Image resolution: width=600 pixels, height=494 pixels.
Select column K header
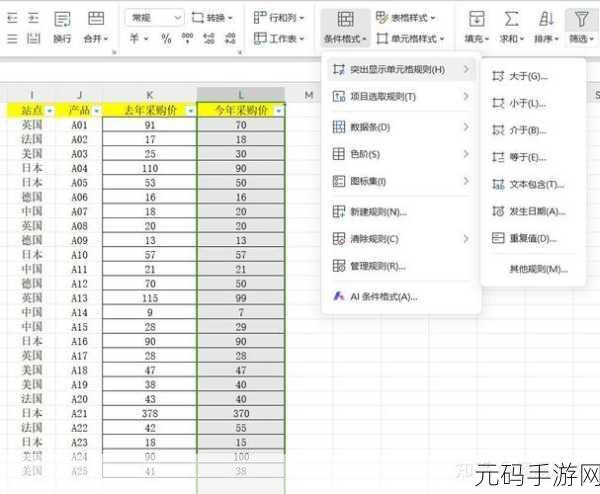pyautogui.click(x=150, y=95)
